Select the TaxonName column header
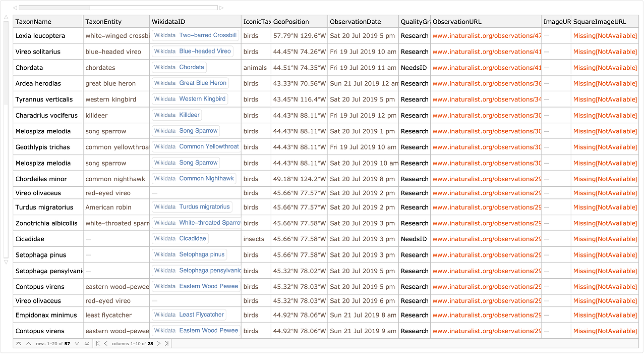 coord(33,22)
